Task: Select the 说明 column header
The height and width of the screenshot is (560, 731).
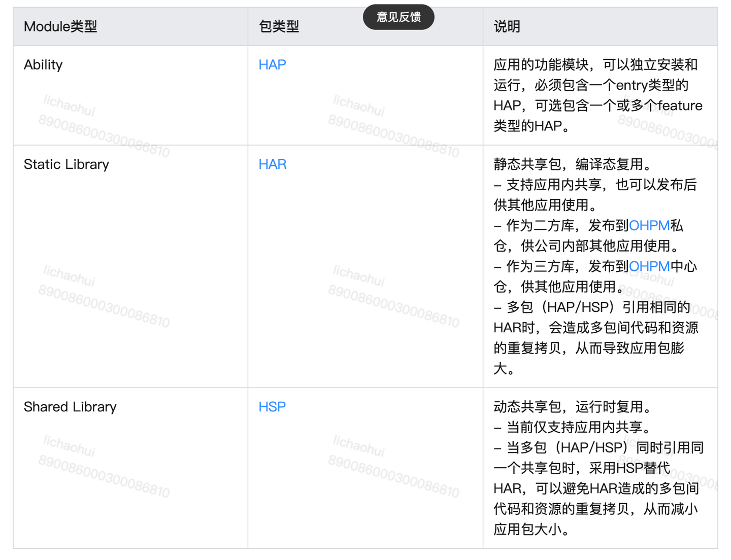Action: click(505, 26)
